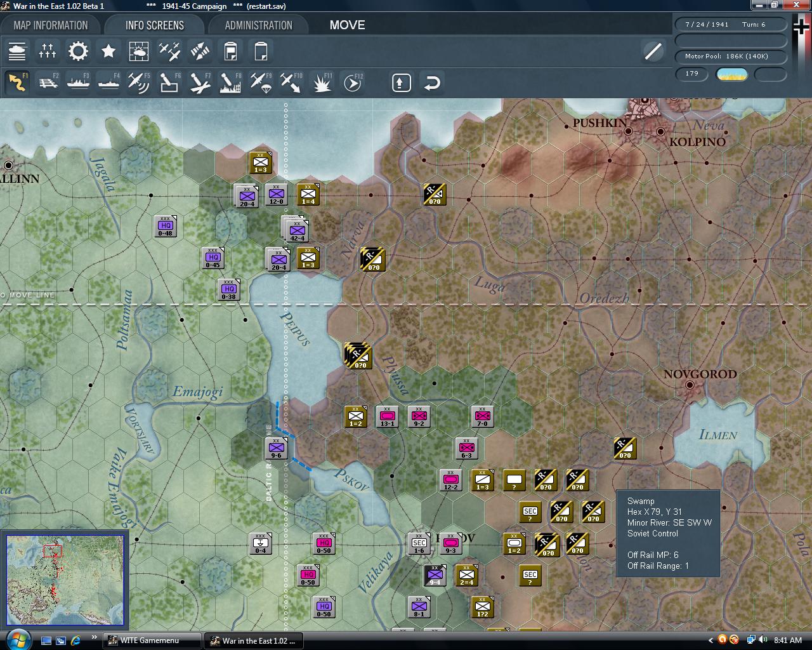Open the Administration tab
Viewport: 812px width, 650px height.
(x=258, y=25)
